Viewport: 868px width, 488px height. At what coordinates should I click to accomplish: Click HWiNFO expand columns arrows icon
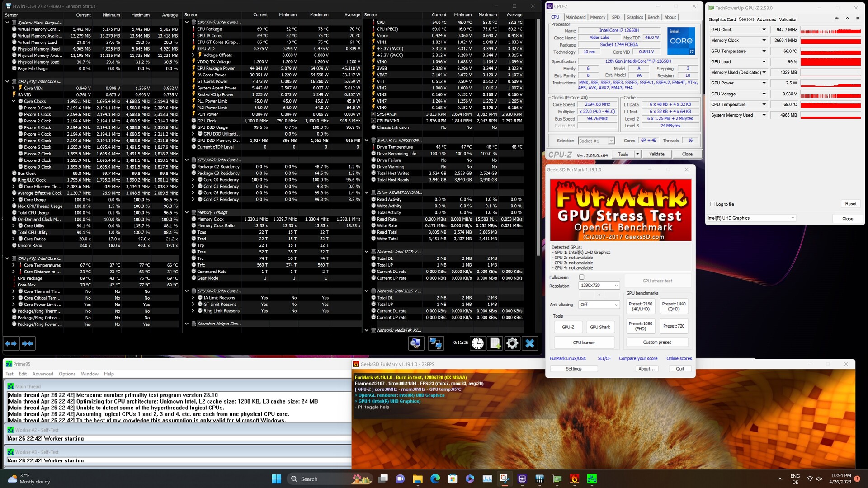[x=11, y=343]
